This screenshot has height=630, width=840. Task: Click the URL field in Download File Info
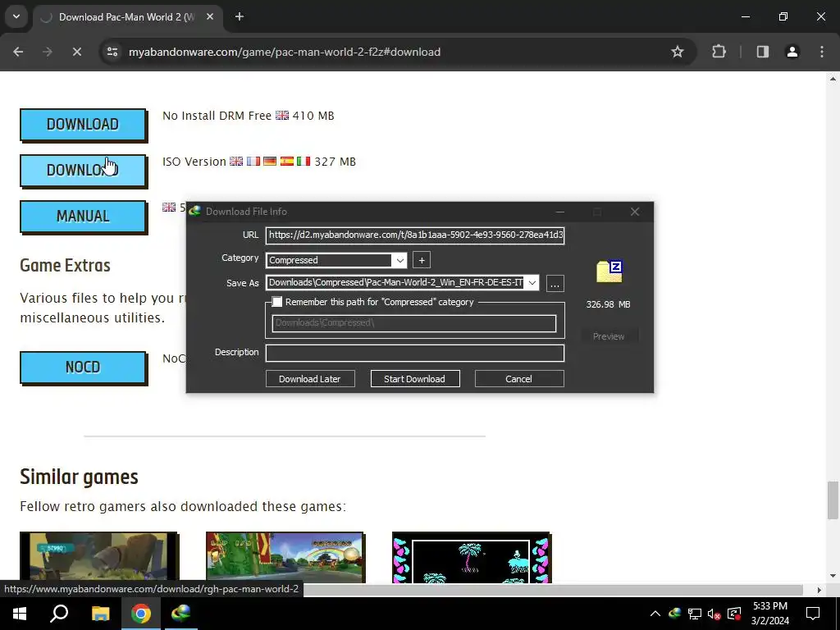coord(415,235)
